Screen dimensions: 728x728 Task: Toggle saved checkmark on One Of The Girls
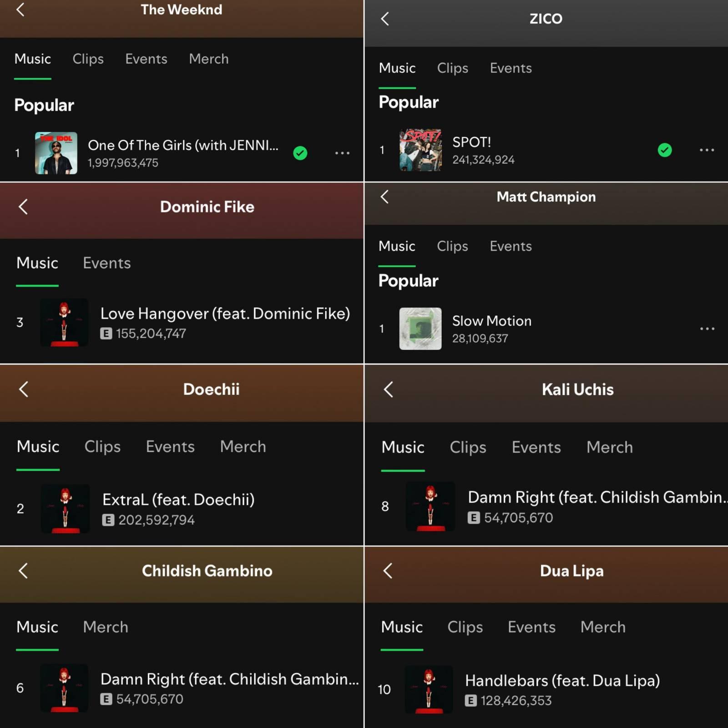(300, 153)
